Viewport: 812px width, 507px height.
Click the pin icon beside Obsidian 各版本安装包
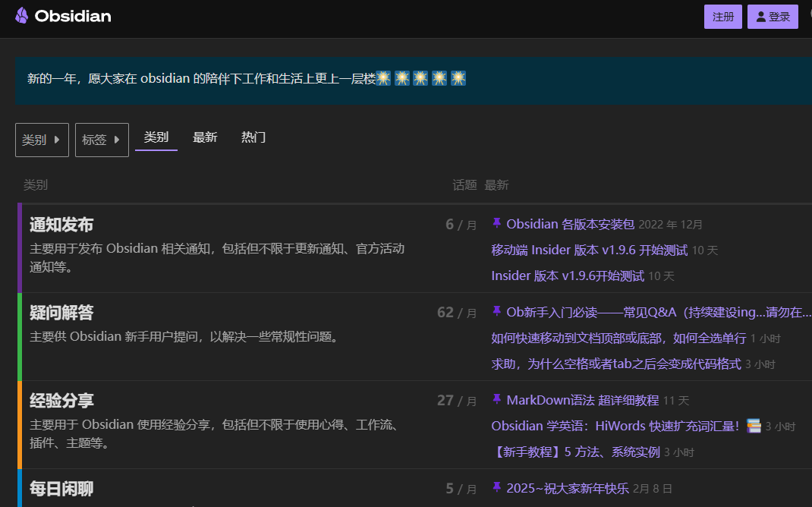pos(496,223)
